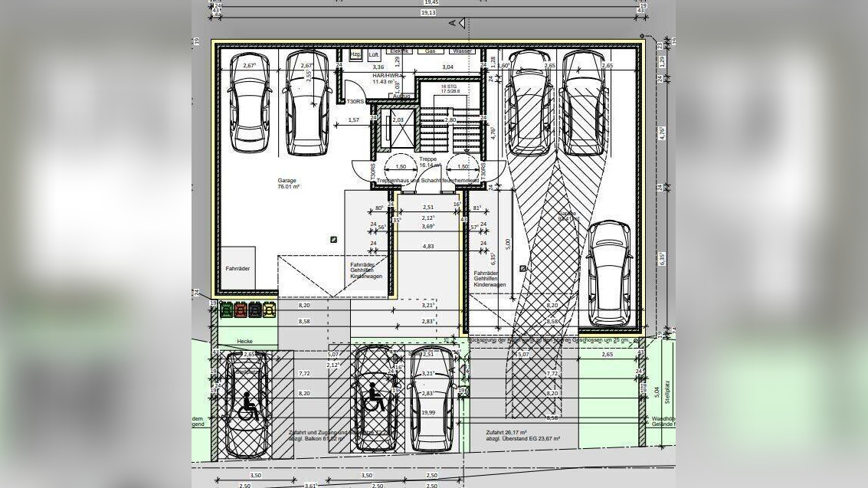Image resolution: width=868 pixels, height=488 pixels.
Task: Click the red waste bin symbol
Action: [241, 310]
